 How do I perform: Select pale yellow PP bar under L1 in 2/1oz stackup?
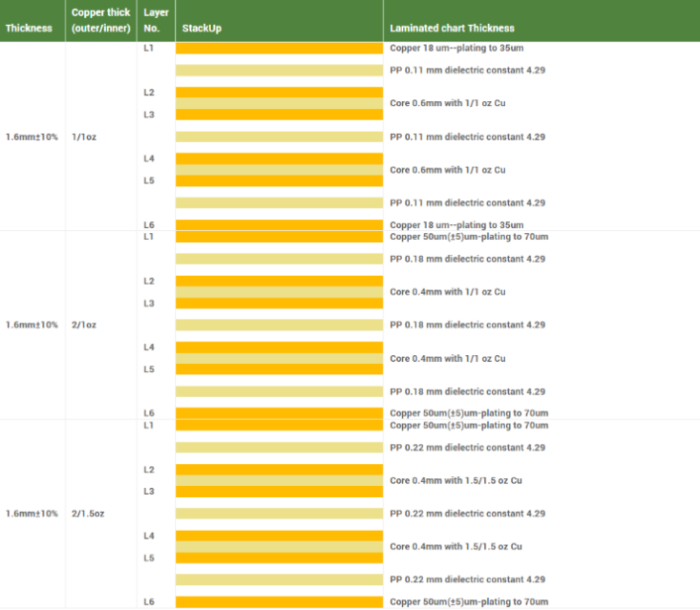pyautogui.click(x=279, y=259)
